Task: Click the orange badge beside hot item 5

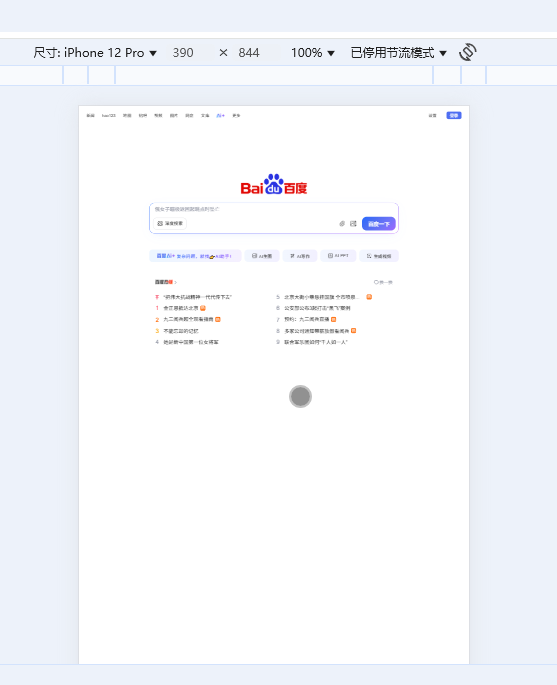Action: coord(369,297)
